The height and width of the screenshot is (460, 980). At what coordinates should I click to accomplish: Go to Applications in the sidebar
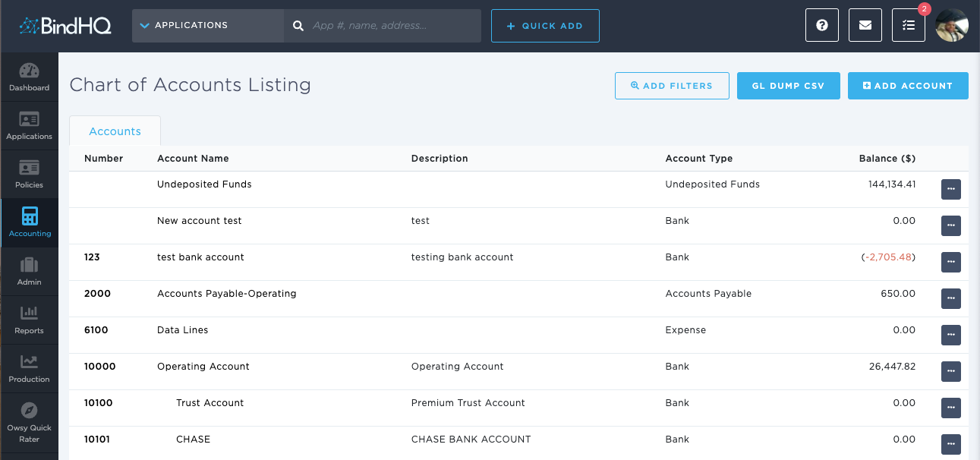pos(29,120)
